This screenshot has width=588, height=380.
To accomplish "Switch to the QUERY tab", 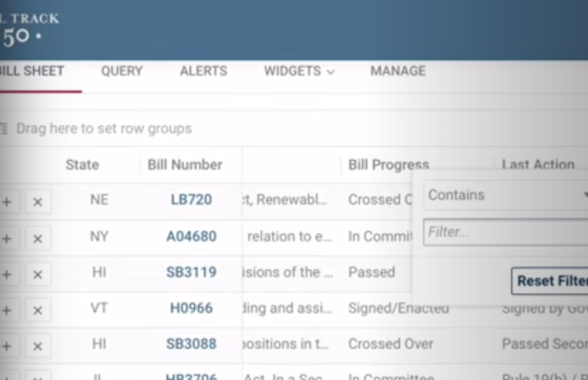I will pyautogui.click(x=122, y=71).
